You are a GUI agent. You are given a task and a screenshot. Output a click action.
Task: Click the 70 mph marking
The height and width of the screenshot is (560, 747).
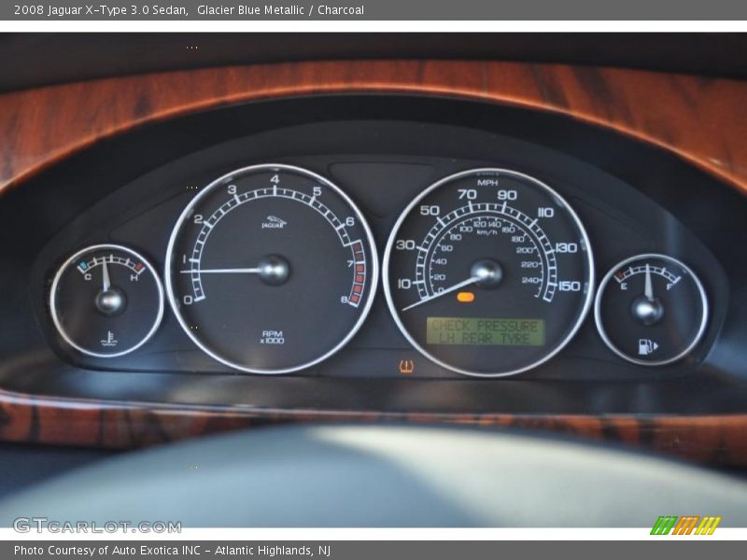pyautogui.click(x=468, y=194)
